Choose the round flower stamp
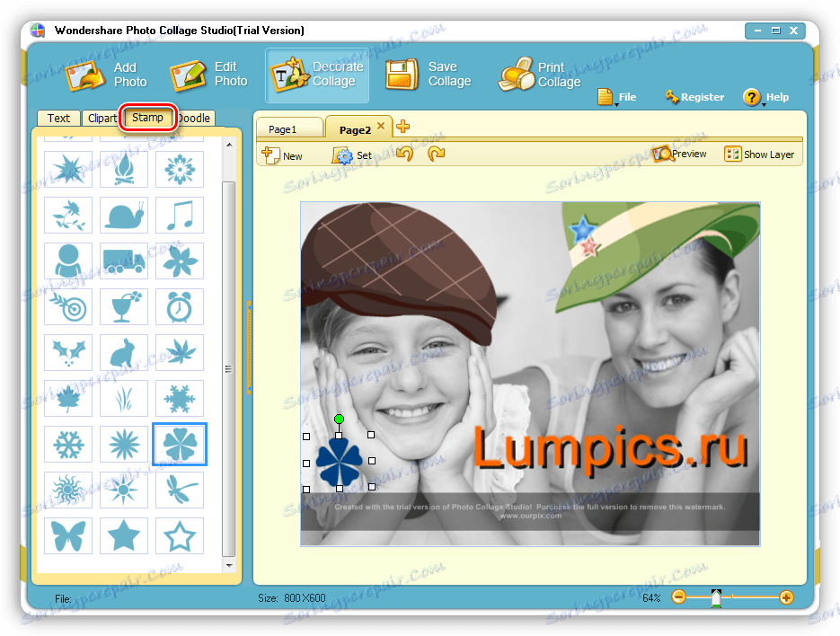 point(180,169)
